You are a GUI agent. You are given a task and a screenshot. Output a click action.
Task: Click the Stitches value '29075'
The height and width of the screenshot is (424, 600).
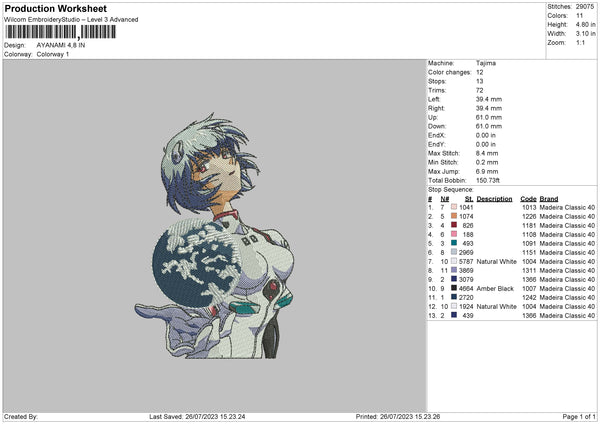coord(585,7)
